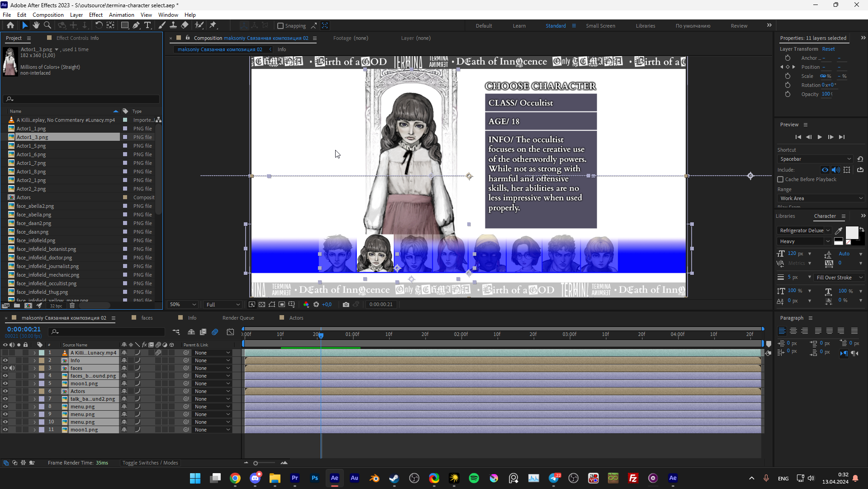Toggle include video eye in Preview panel
This screenshot has width=868, height=489.
825,170
